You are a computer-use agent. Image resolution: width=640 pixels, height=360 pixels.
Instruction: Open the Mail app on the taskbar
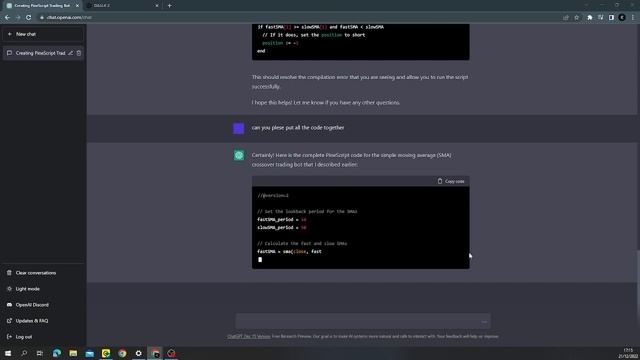89,353
